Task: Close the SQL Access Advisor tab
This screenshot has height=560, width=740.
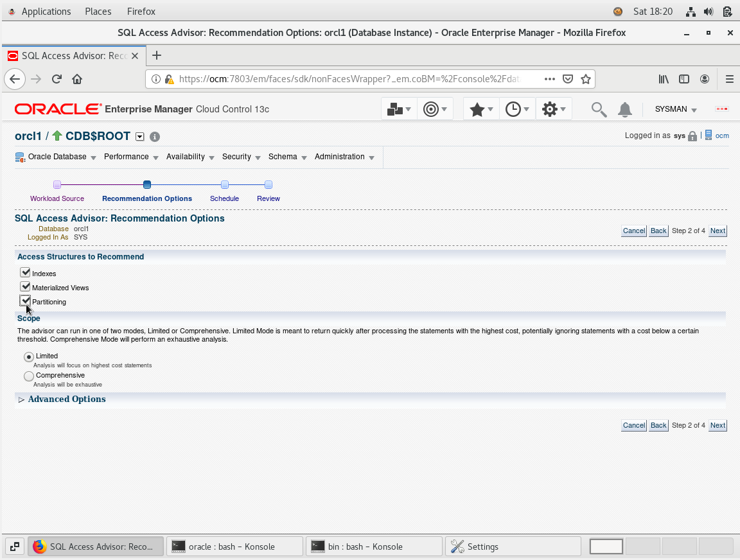Action: [x=135, y=56]
